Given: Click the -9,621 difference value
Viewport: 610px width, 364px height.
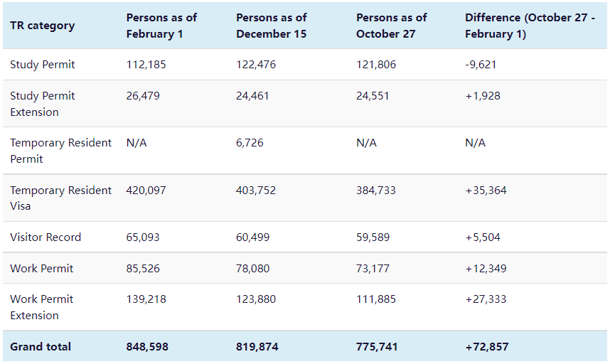Looking at the screenshot, I should click(x=481, y=65).
